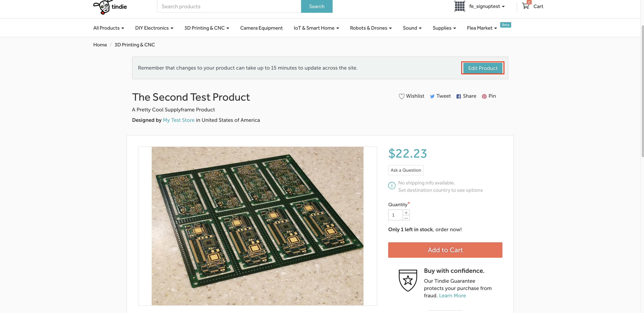The width and height of the screenshot is (644, 313).
Task: Open the All Products dropdown menu
Action: click(x=108, y=28)
